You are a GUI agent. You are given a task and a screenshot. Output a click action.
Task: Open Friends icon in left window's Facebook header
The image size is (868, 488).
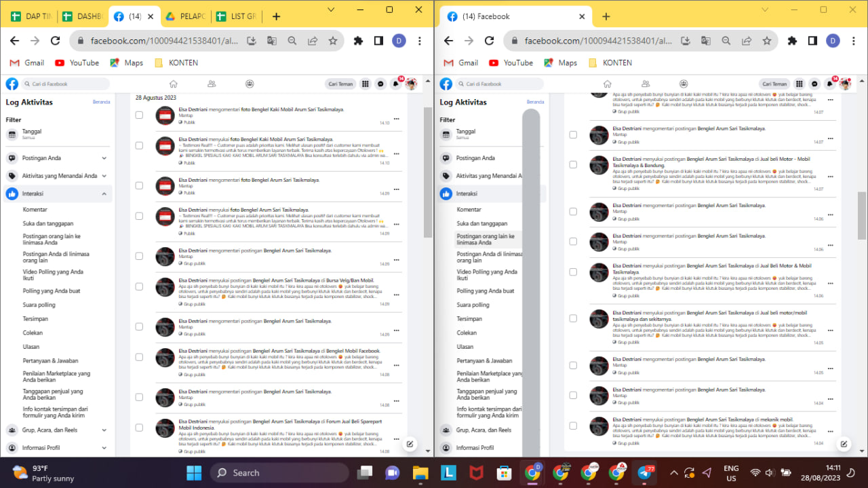pyautogui.click(x=212, y=84)
